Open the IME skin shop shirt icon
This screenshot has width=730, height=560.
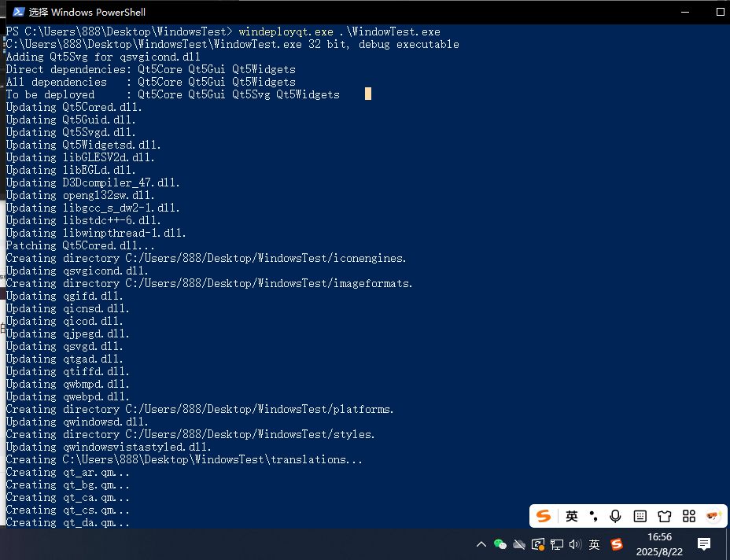tap(665, 516)
